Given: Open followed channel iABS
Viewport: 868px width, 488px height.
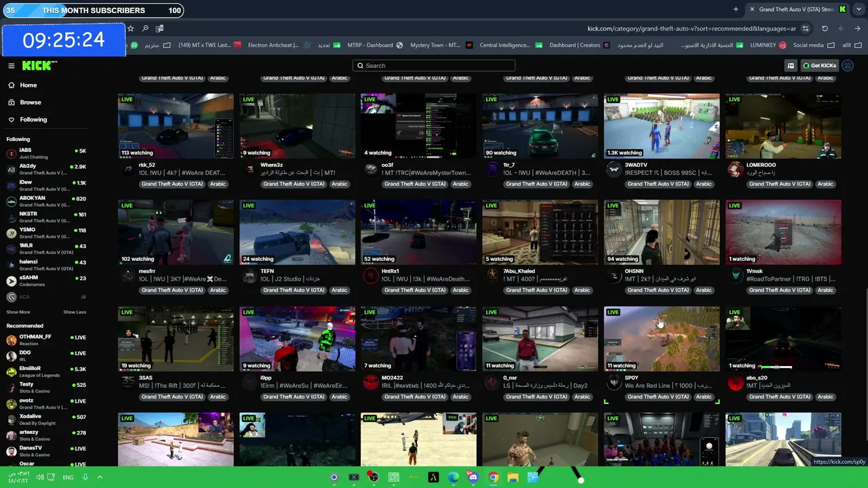Looking at the screenshot, I should pos(46,153).
